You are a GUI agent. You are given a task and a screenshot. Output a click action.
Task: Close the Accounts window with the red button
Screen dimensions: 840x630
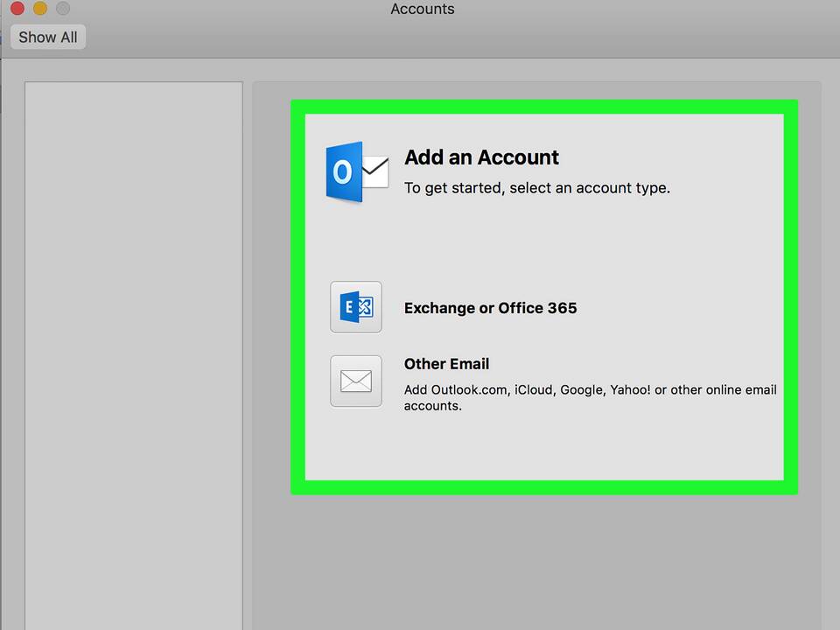click(17, 8)
